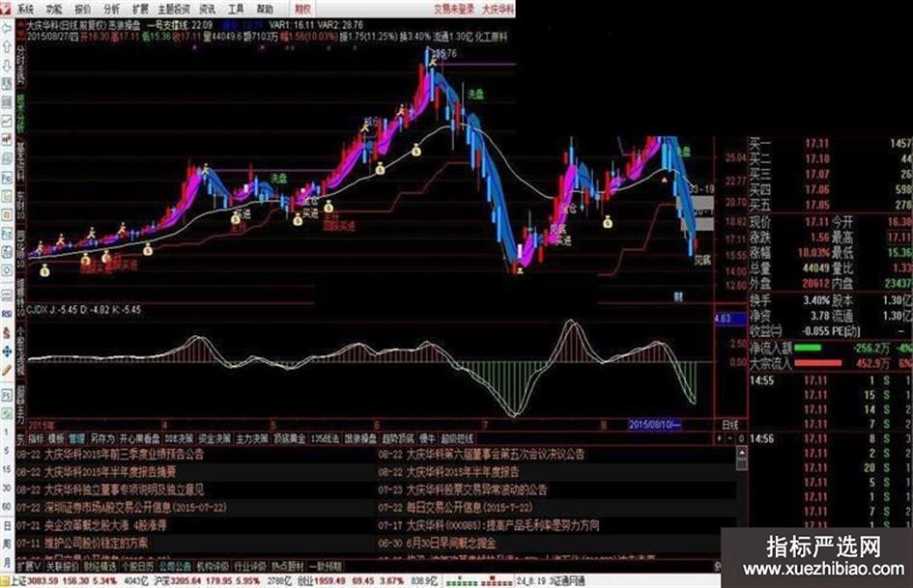The height and width of the screenshot is (588, 913).
Task: Click the 2015/08/10 date marker on timeline
Action: 654,425
